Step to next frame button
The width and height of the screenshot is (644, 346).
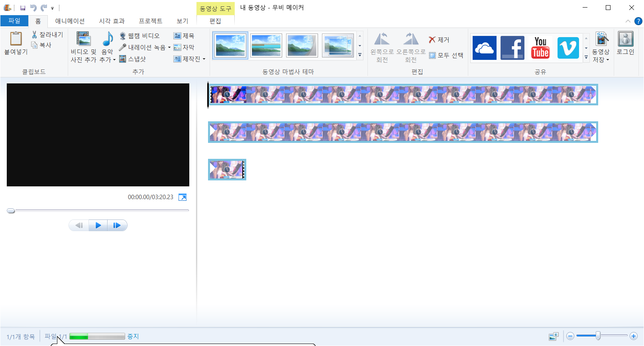tap(117, 225)
